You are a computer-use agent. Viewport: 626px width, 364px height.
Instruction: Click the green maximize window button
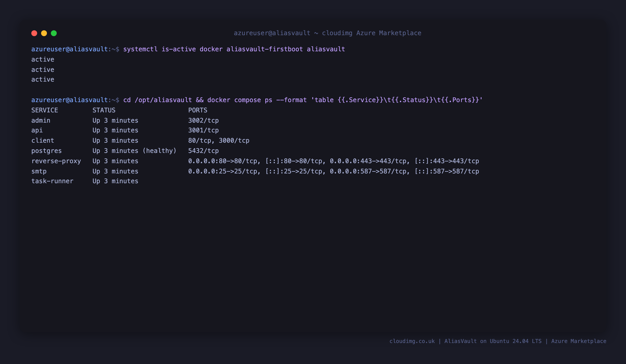54,33
